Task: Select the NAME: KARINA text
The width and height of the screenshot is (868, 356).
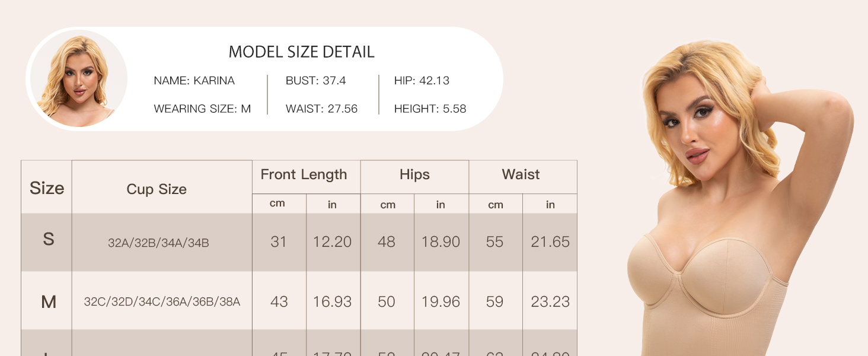Action: coord(194,81)
